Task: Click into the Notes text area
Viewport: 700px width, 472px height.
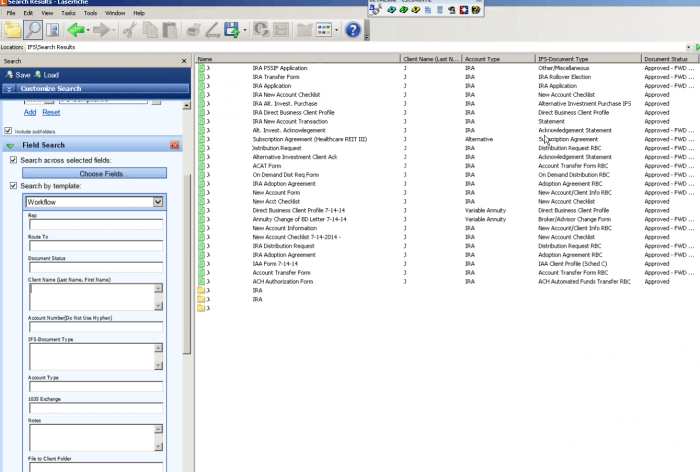Action: point(92,438)
